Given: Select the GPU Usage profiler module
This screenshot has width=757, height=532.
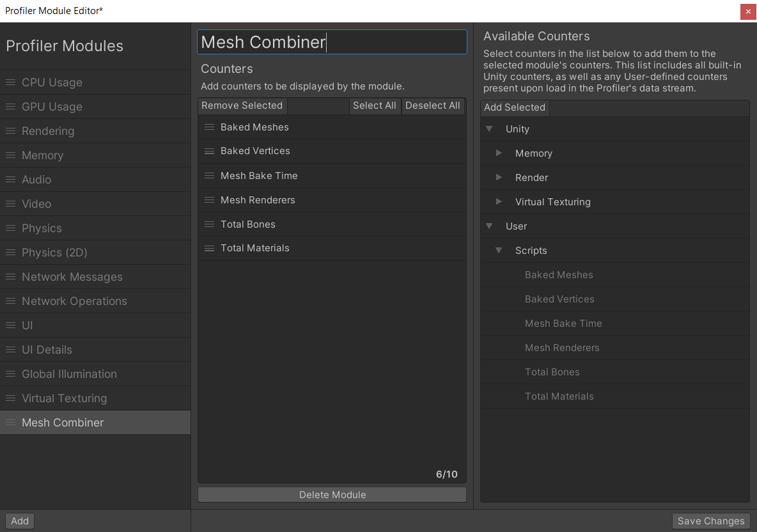Looking at the screenshot, I should pyautogui.click(x=52, y=107).
